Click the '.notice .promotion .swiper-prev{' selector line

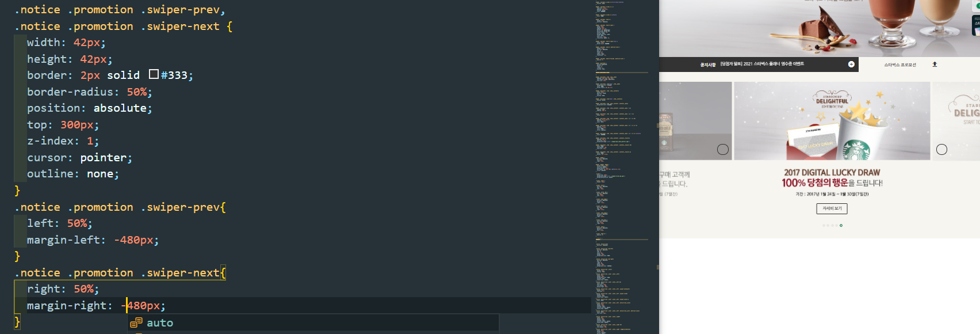click(x=120, y=207)
